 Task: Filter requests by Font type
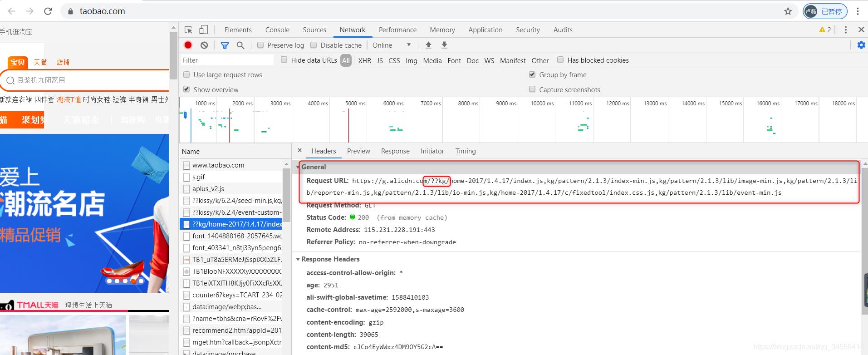click(x=454, y=60)
